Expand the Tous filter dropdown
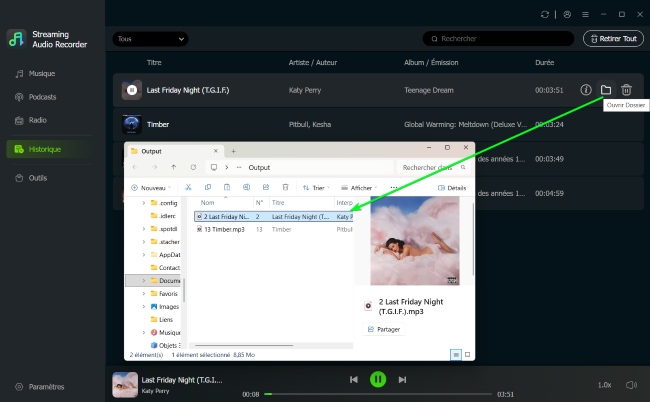This screenshot has width=650, height=402. coord(150,39)
